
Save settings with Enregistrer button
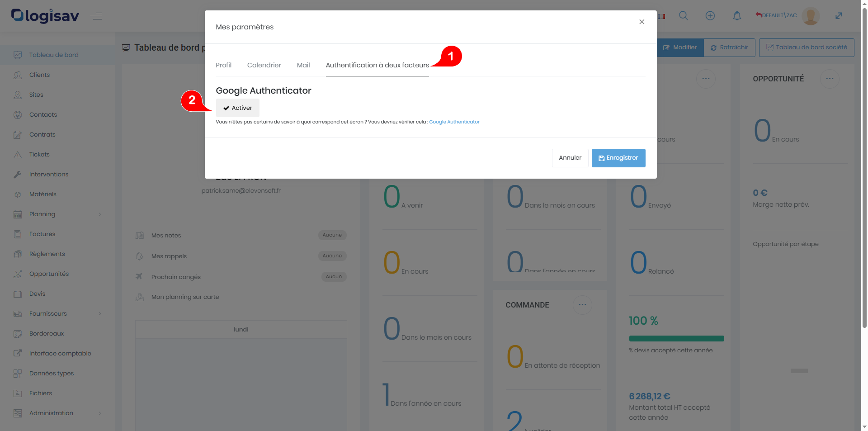[x=618, y=158]
